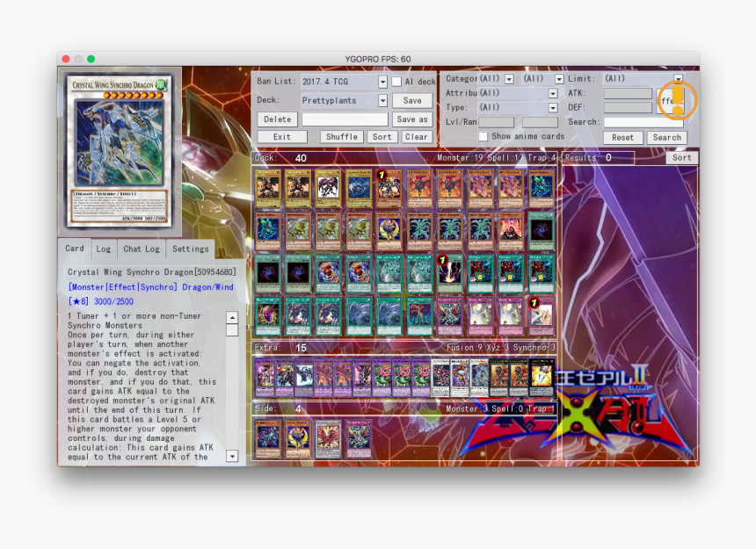
Task: Click the card text scroll-down arrow
Action: point(232,456)
